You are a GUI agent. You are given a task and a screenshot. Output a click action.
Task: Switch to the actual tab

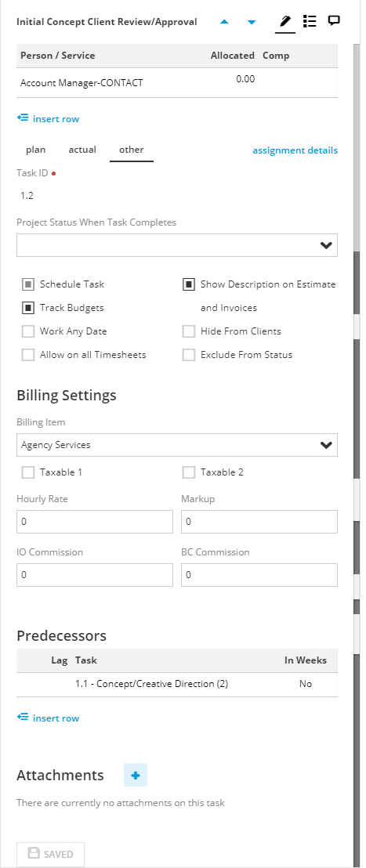82,150
